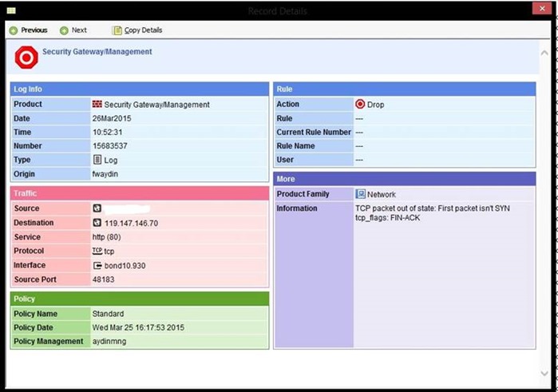Select the service value http (80)
Image resolution: width=558 pixels, height=392 pixels.
pos(106,237)
